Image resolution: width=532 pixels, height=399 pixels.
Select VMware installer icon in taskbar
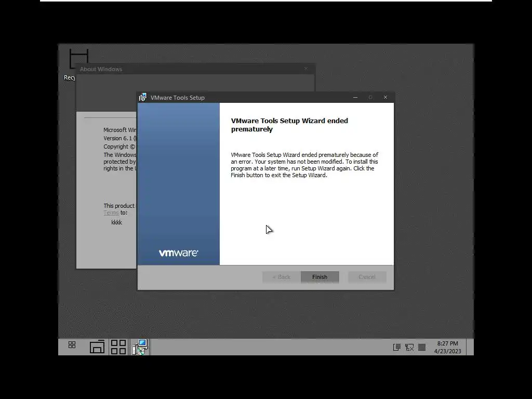pos(140,347)
